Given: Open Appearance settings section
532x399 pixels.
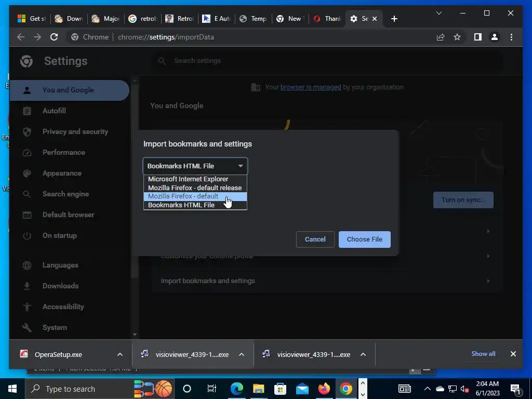Looking at the screenshot, I should [x=62, y=174].
